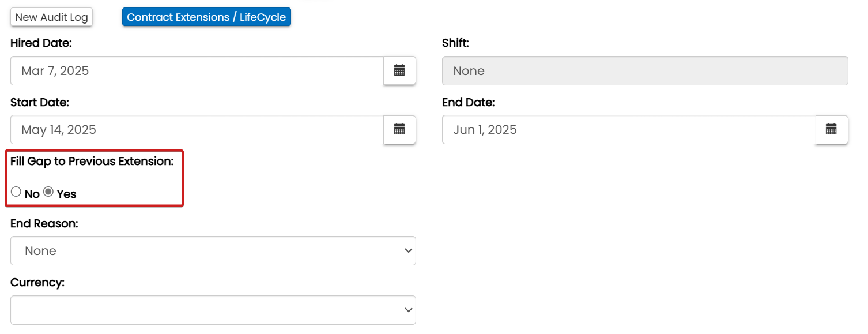868x334 pixels.
Task: Click the "End Date:" label text
Action: pyautogui.click(x=468, y=102)
